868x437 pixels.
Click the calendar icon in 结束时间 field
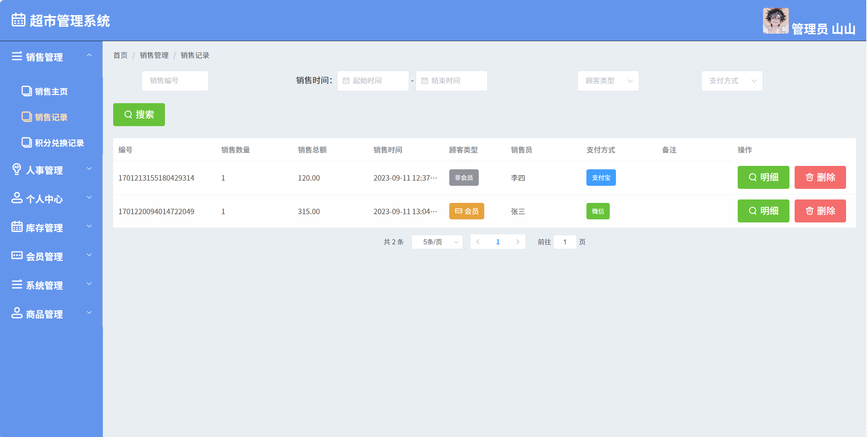click(425, 81)
